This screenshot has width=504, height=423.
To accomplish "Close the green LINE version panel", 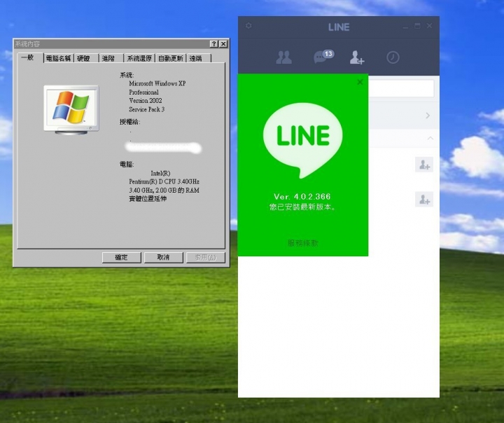I will click(360, 83).
